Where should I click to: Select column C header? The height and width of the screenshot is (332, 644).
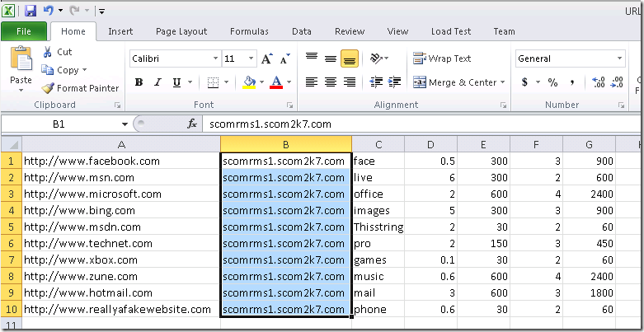point(378,144)
